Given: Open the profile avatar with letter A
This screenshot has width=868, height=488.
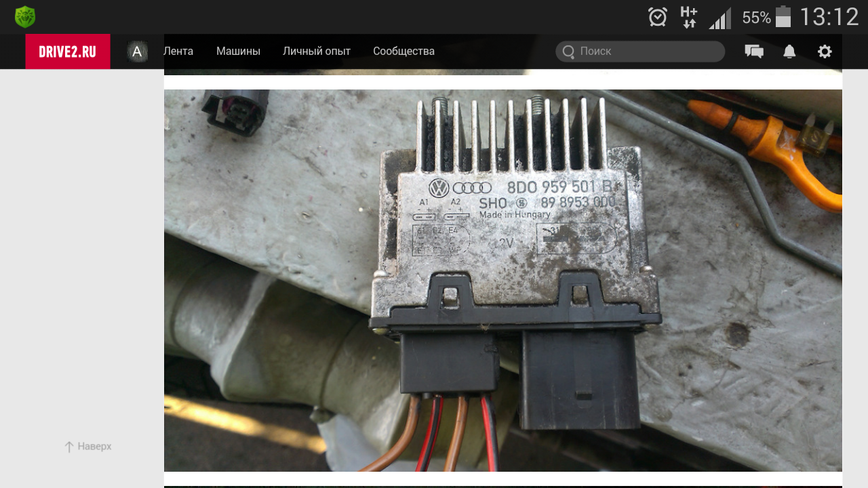Looking at the screenshot, I should (x=137, y=52).
